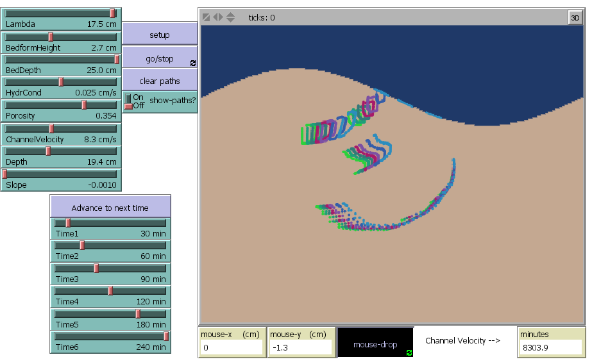The height and width of the screenshot is (364, 592).
Task: Start the model with go/stop
Action: (x=159, y=58)
